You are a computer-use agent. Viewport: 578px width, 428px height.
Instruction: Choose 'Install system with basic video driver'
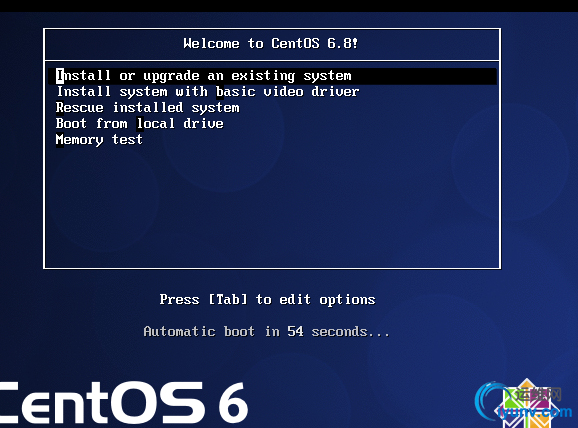click(208, 92)
